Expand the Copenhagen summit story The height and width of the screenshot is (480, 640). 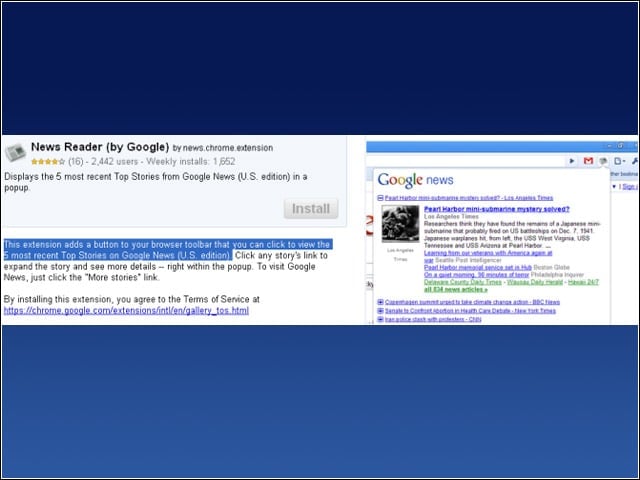[x=380, y=302]
